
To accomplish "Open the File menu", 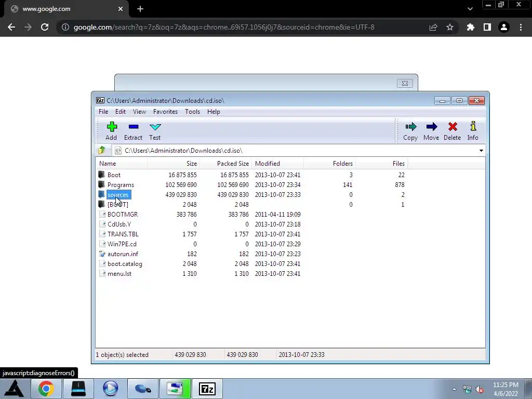I will [x=103, y=112].
